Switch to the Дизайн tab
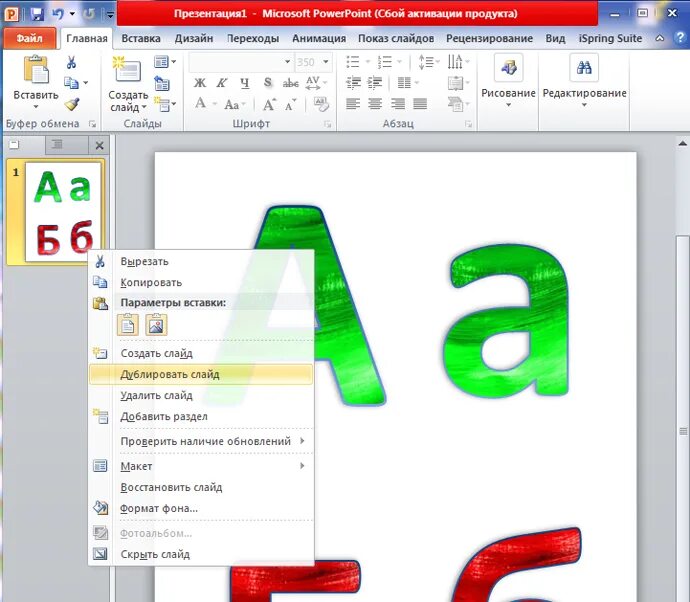 pyautogui.click(x=194, y=39)
